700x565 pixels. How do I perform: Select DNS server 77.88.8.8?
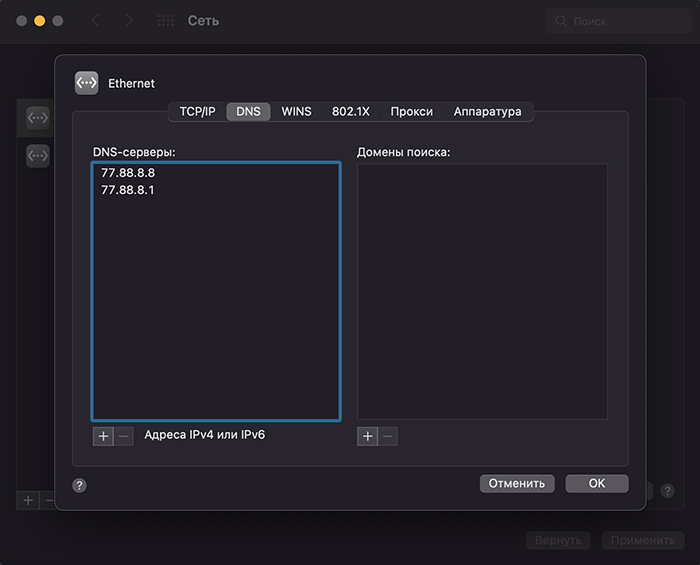click(x=128, y=173)
